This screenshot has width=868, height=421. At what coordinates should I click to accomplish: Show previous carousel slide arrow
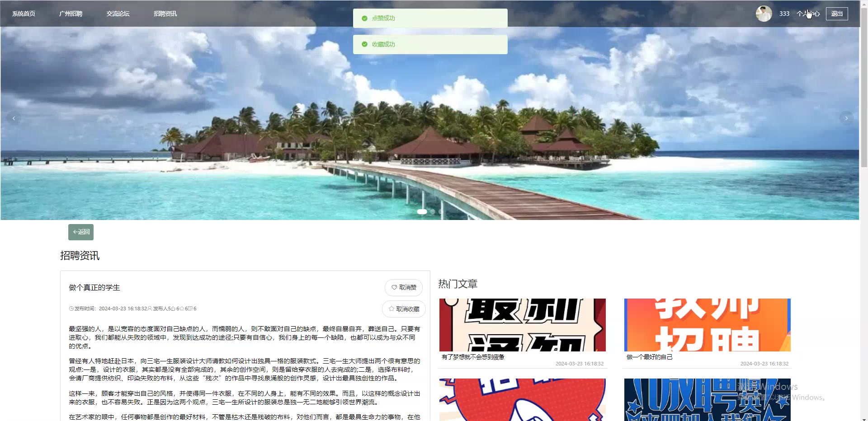pyautogui.click(x=14, y=118)
